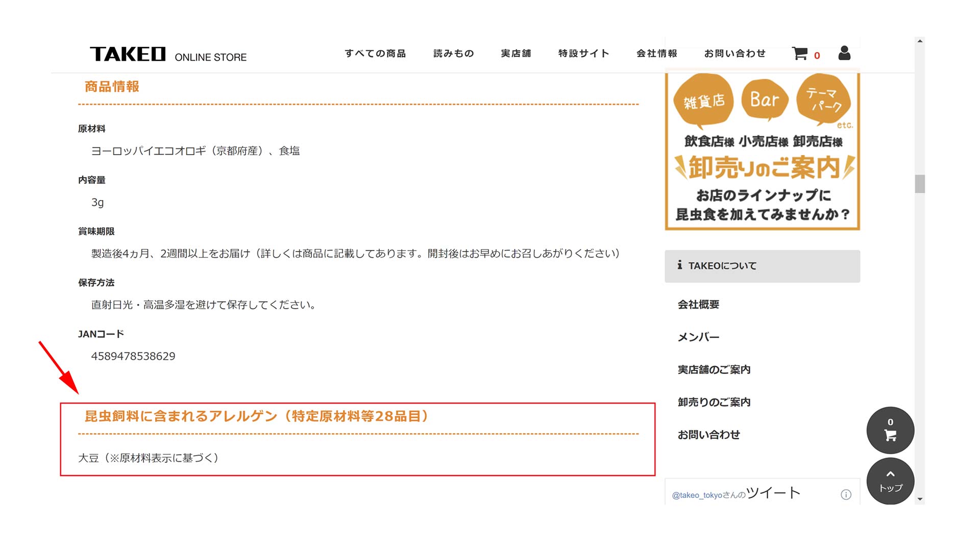Click scrollbar up arrow
Screen dimensions: 980x551
(920, 41)
